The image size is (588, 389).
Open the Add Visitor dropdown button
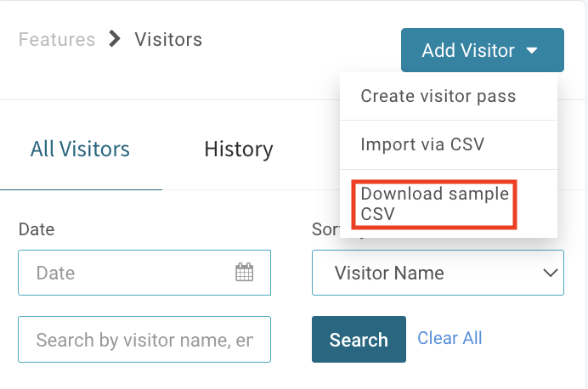click(x=483, y=50)
